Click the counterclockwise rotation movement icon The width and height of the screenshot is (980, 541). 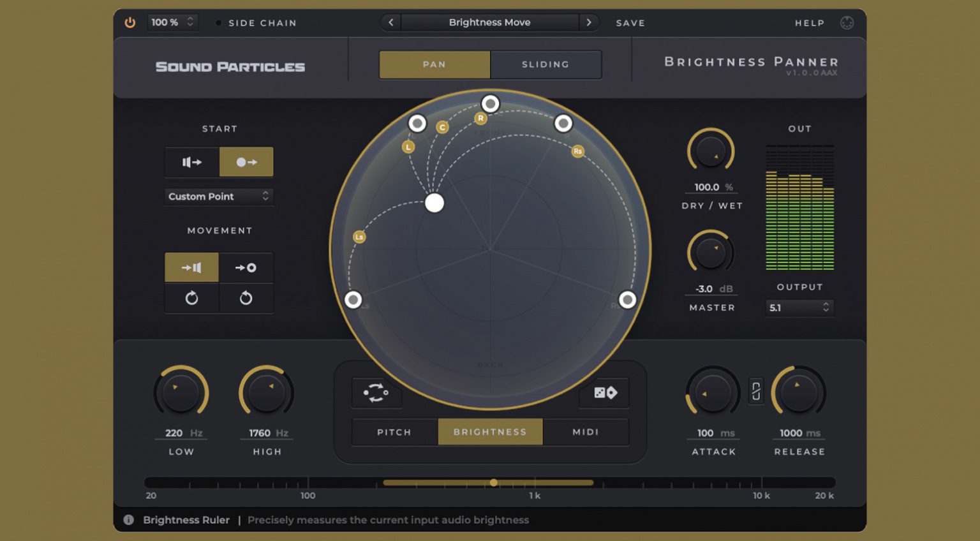pyautogui.click(x=247, y=299)
